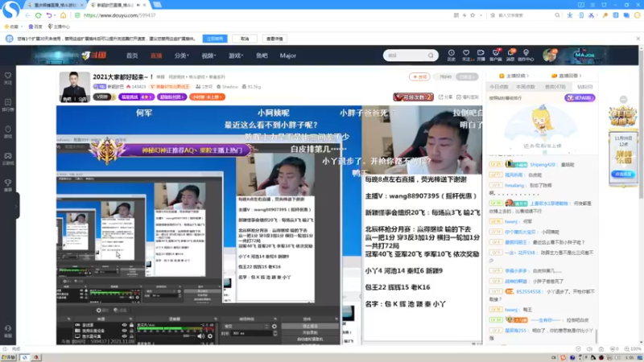This screenshot has height=362, width=644.
Task: Open the Major nav item
Action: coord(288,56)
